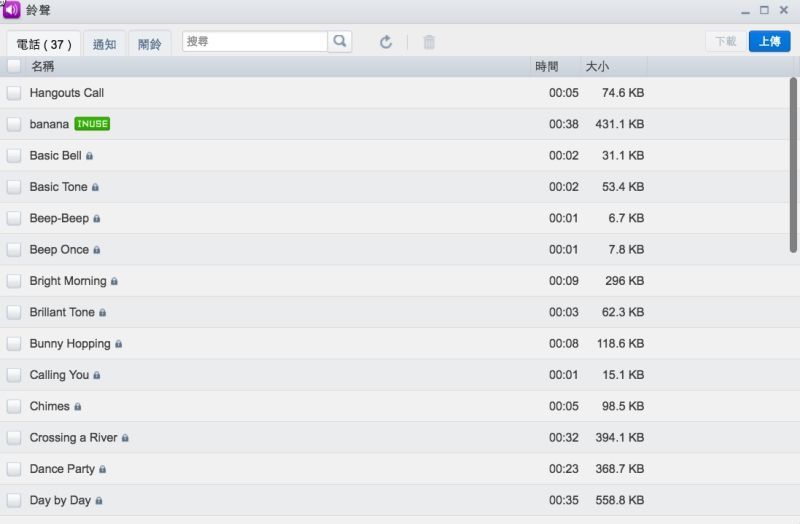Check the banana ringtone checkbox
The width and height of the screenshot is (800, 524).
tap(14, 124)
